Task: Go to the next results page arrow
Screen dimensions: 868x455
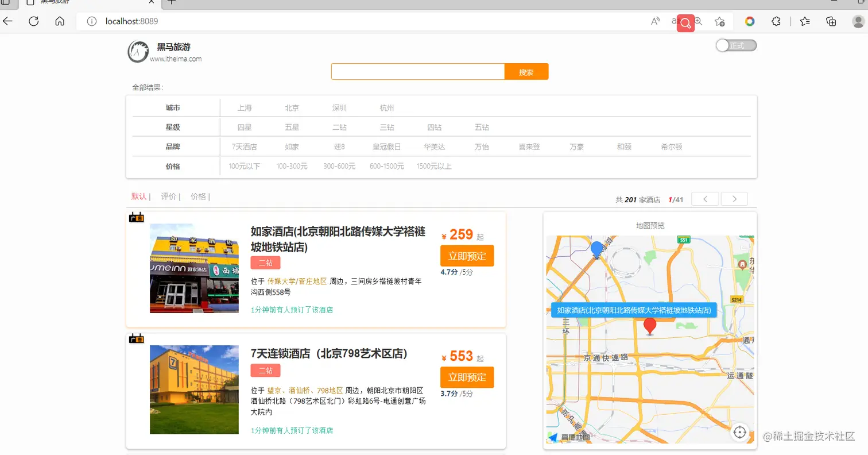Action: [734, 199]
